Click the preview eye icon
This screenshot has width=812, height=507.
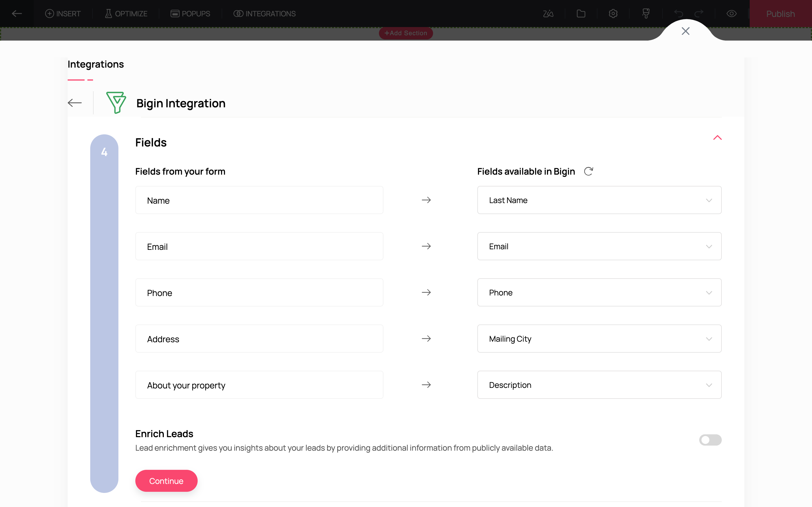(x=731, y=14)
